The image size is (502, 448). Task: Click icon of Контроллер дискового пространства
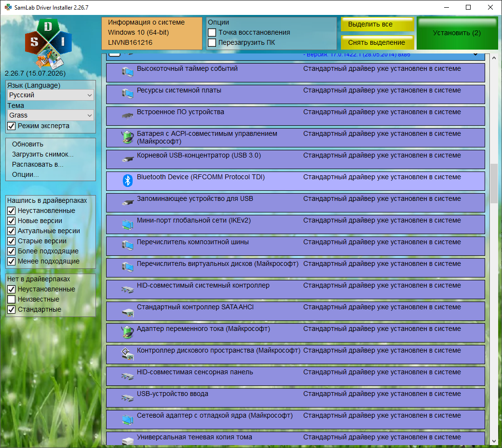(127, 354)
